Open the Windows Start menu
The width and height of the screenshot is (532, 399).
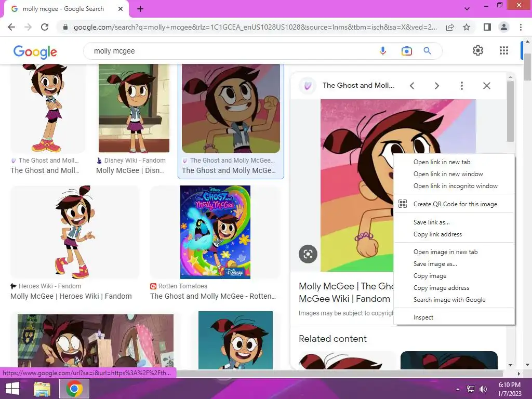(12, 389)
